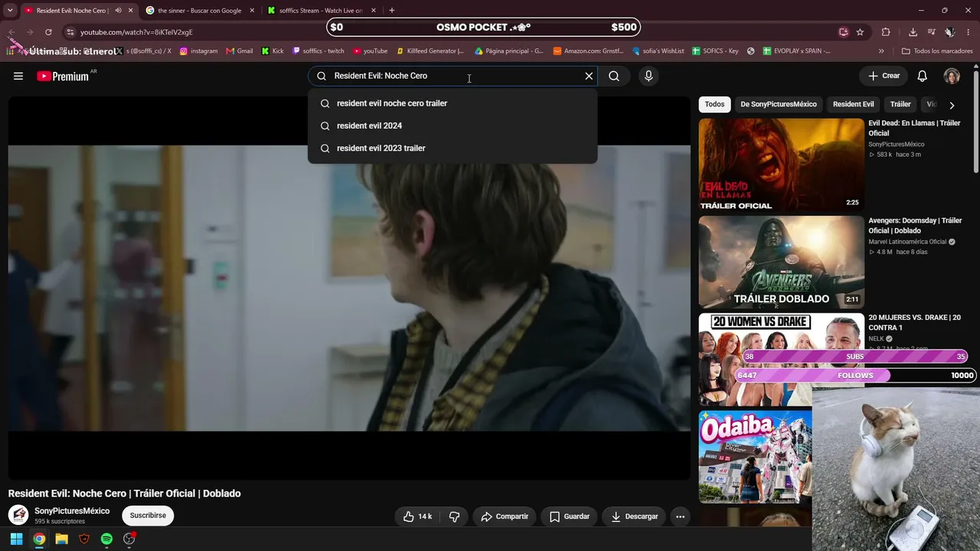Mute audio on the Resident Evil tab
This screenshot has height=551, width=980.
118,11
